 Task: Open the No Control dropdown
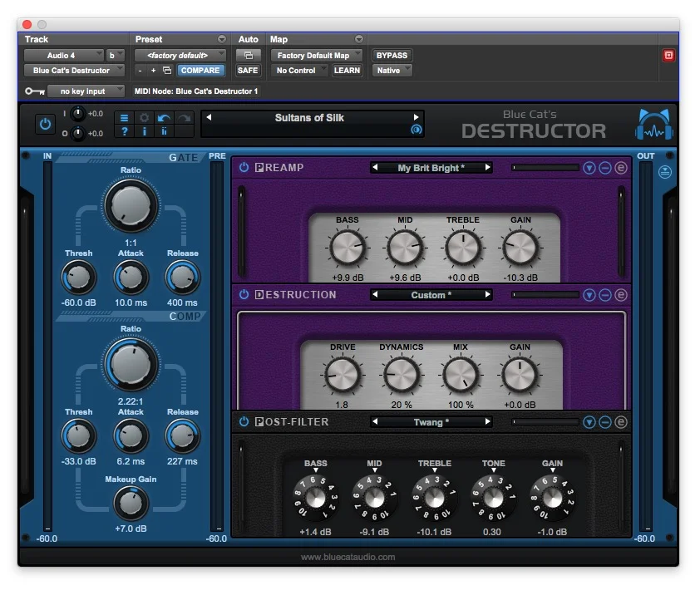299,71
